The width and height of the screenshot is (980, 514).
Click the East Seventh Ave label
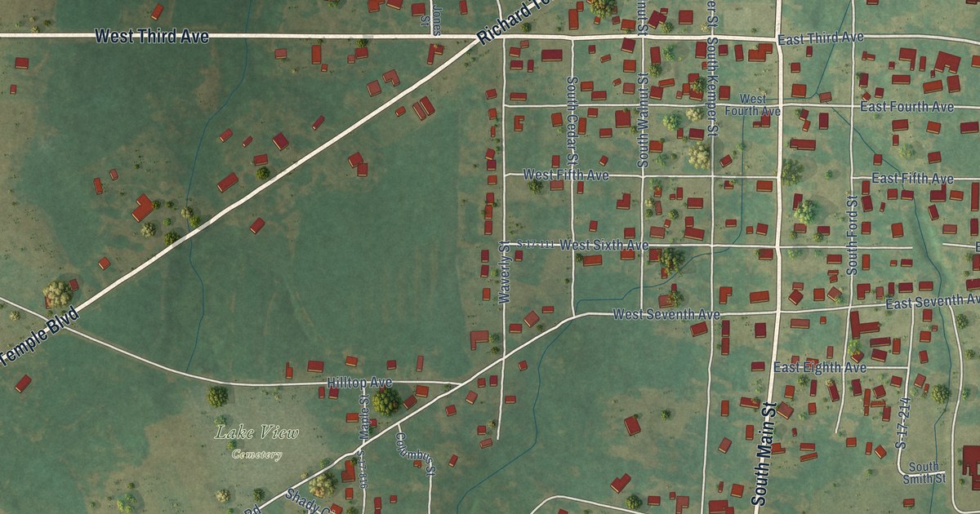[932, 302]
